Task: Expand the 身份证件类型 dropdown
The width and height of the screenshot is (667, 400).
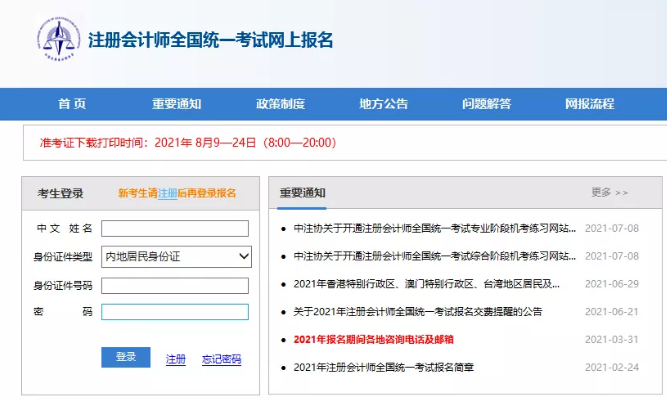Action: [x=176, y=257]
